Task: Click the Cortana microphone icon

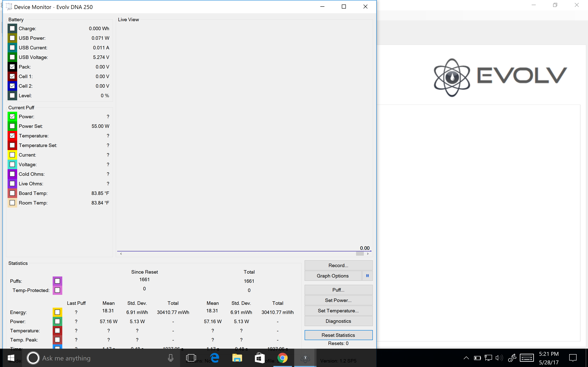Action: tap(170, 358)
